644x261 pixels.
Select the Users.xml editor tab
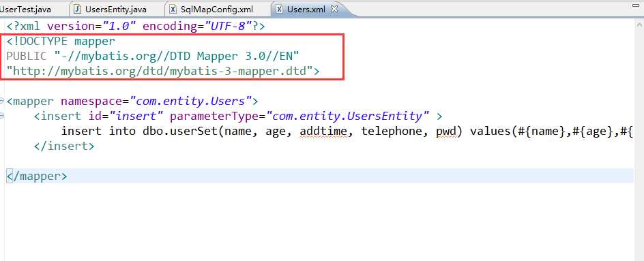pyautogui.click(x=306, y=9)
